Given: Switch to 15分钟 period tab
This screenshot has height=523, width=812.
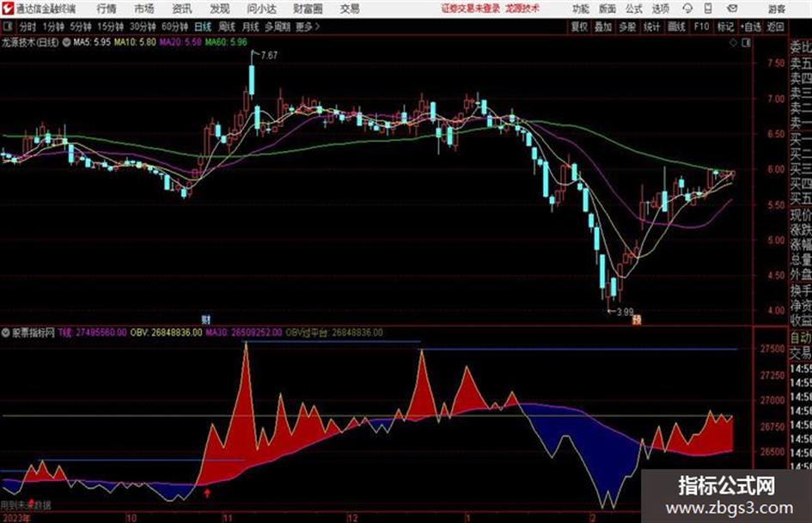Looking at the screenshot, I should click(x=110, y=27).
